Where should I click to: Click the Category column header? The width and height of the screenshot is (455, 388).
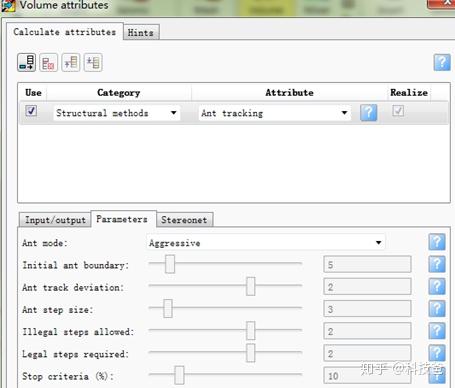pyautogui.click(x=119, y=93)
